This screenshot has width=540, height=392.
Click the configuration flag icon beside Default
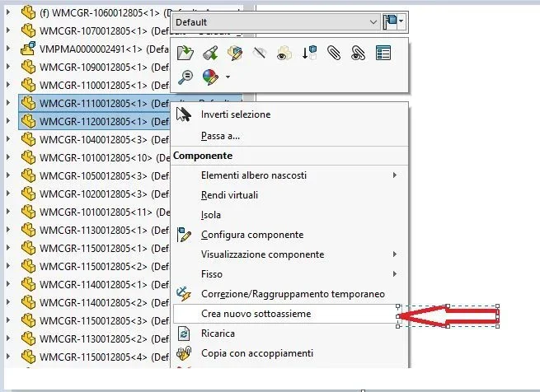pos(395,22)
